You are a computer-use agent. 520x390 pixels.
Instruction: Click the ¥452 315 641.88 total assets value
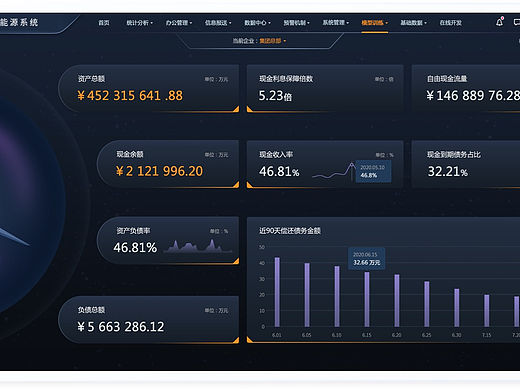point(130,96)
